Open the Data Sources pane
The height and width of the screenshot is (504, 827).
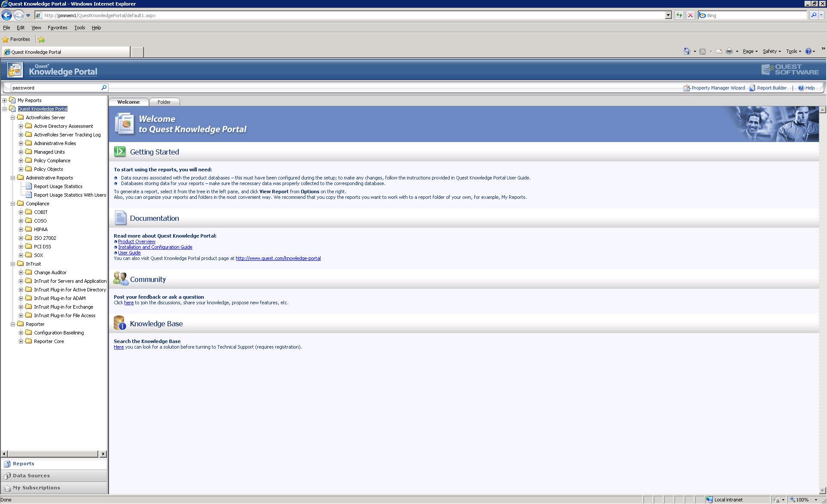54,476
